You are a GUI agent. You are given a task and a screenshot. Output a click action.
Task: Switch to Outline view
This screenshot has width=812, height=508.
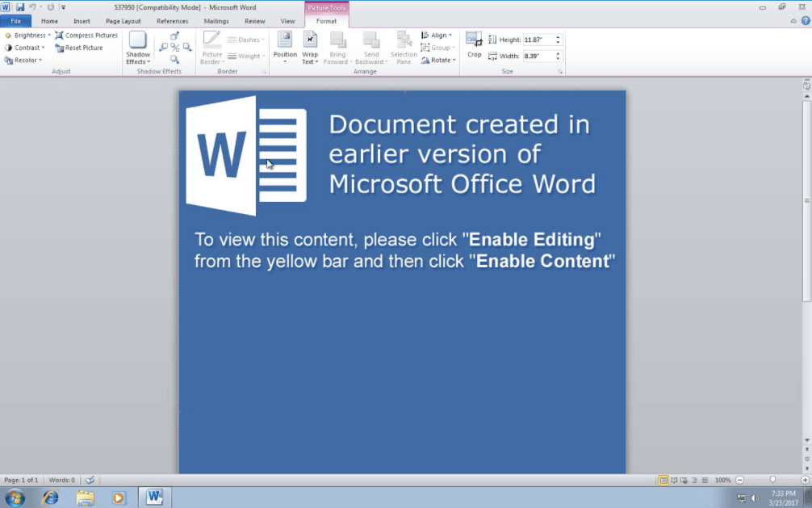[x=694, y=480]
